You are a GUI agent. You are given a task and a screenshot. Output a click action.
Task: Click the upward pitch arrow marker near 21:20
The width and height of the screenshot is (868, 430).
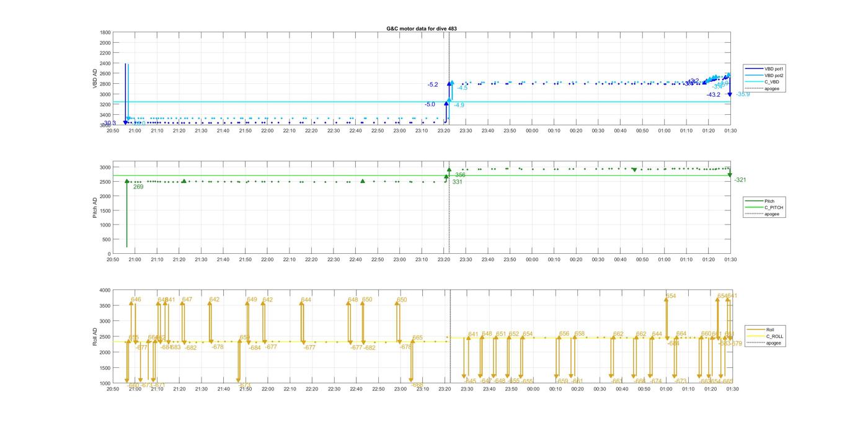click(x=184, y=181)
